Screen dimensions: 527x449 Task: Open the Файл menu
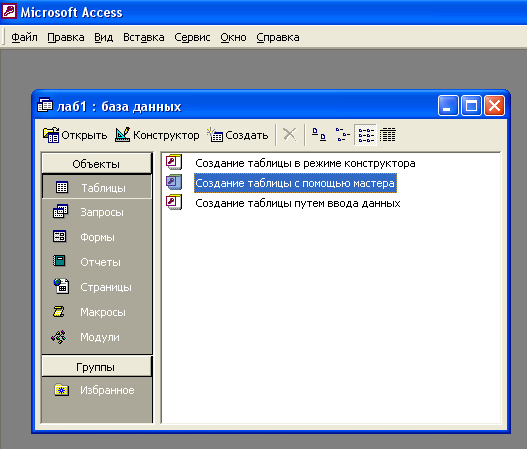[x=24, y=37]
